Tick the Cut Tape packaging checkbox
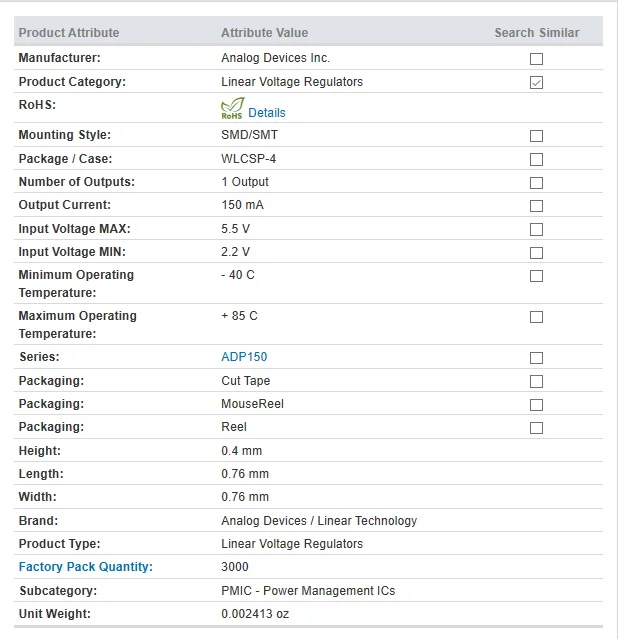 point(536,381)
